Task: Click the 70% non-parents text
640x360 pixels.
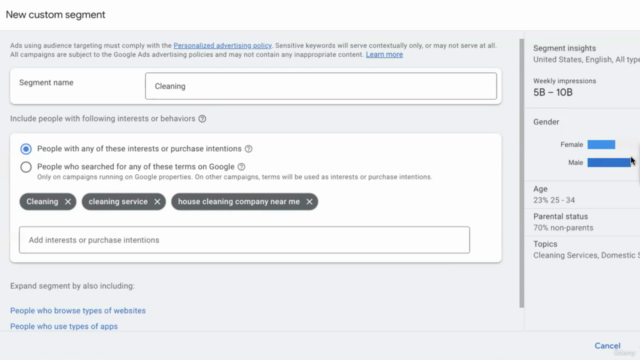Action: [x=563, y=228]
